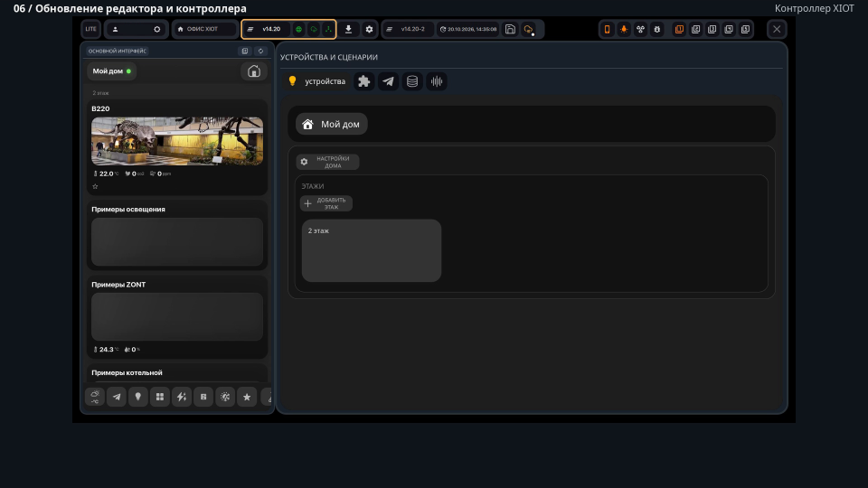Click the save project icon
This screenshot has height=488, width=868.
coord(510,29)
